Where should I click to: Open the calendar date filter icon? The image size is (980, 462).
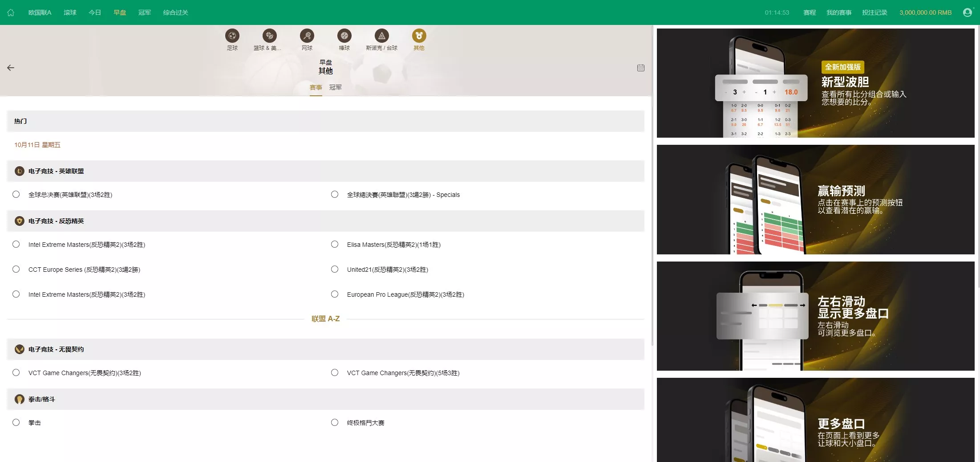[640, 68]
